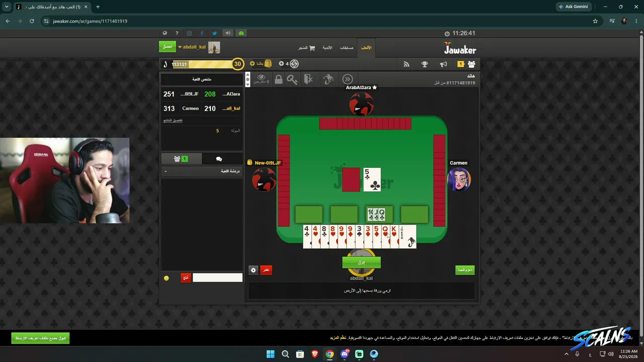Screen dimensions: 644x362
Task: Bookmark the page with the star icon
Action: pyautogui.click(x=595, y=21)
